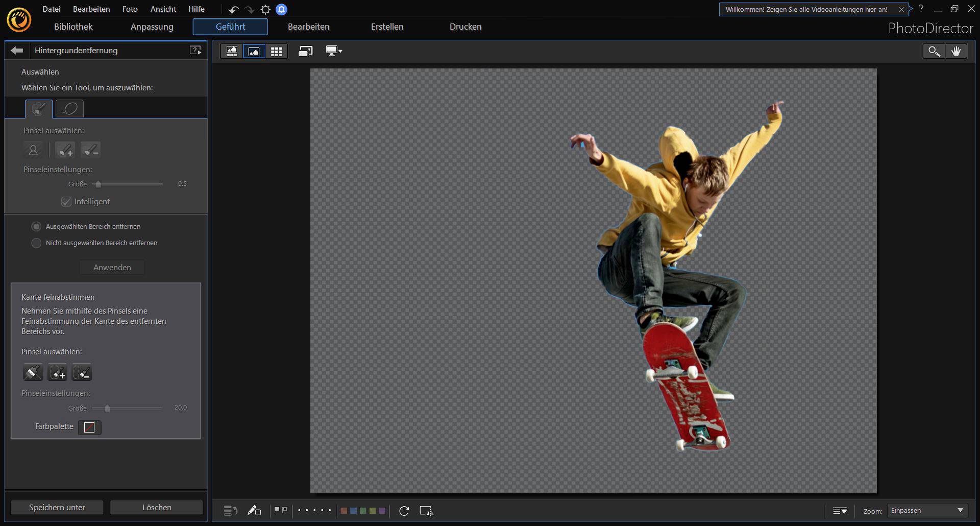Select the zoom magnifier tool

(x=934, y=51)
